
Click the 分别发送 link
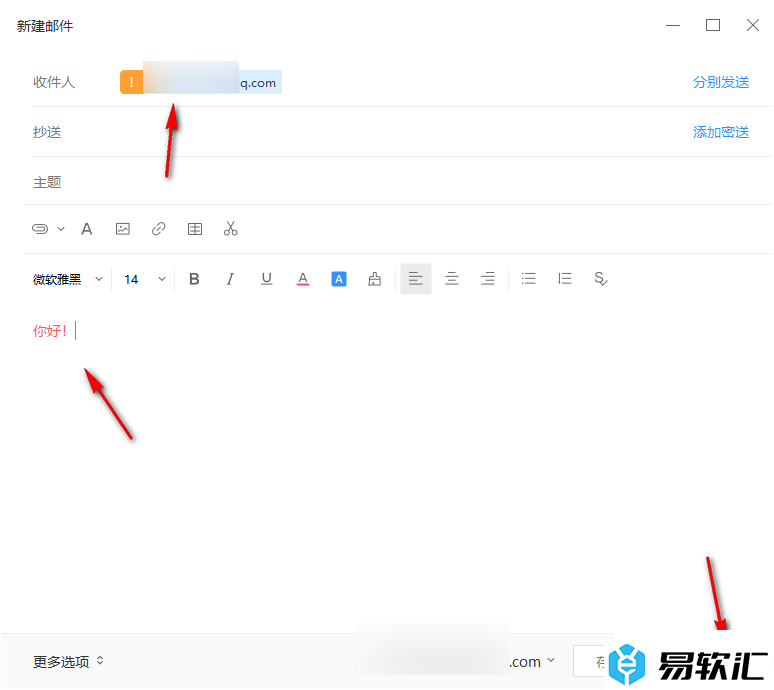[x=721, y=82]
